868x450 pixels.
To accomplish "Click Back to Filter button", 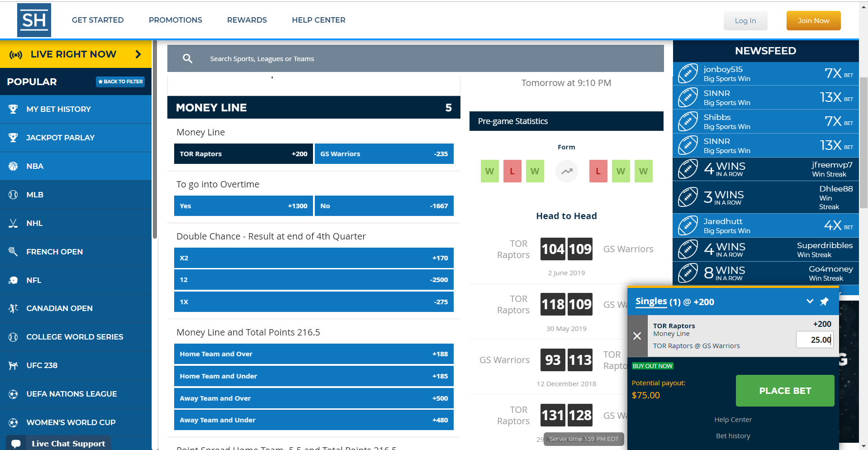I will pyautogui.click(x=120, y=81).
